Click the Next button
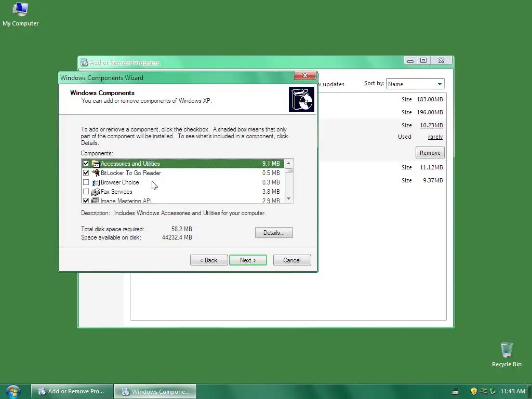The width and height of the screenshot is (532, 399). pyautogui.click(x=248, y=260)
